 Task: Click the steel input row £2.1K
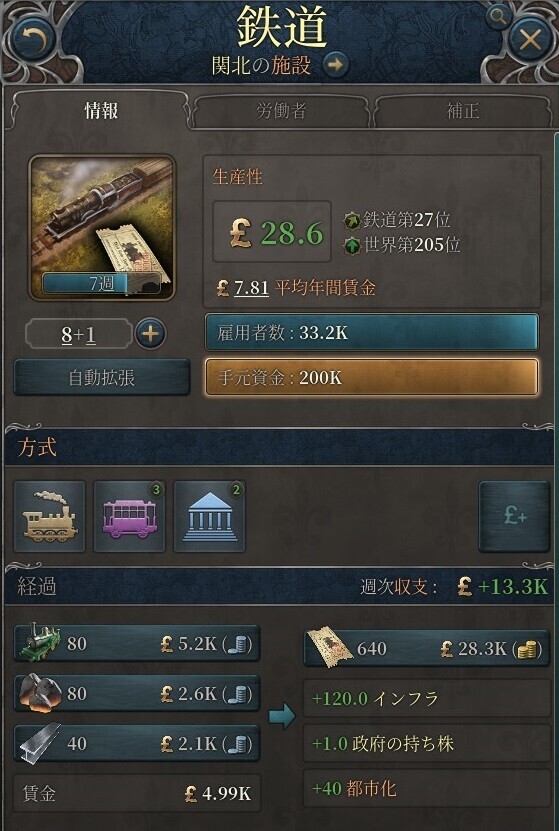tap(137, 743)
